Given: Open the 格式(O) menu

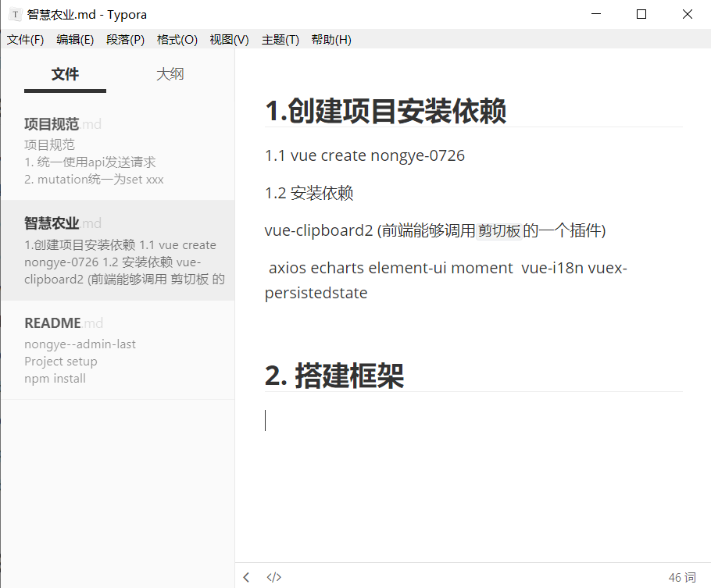Looking at the screenshot, I should 177,40.
